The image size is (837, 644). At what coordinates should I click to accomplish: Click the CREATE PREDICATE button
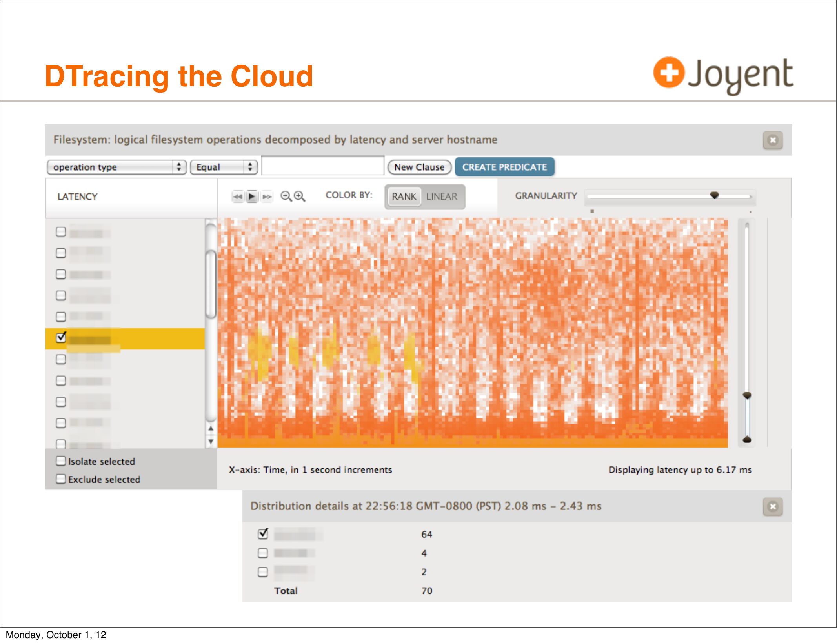pyautogui.click(x=504, y=167)
